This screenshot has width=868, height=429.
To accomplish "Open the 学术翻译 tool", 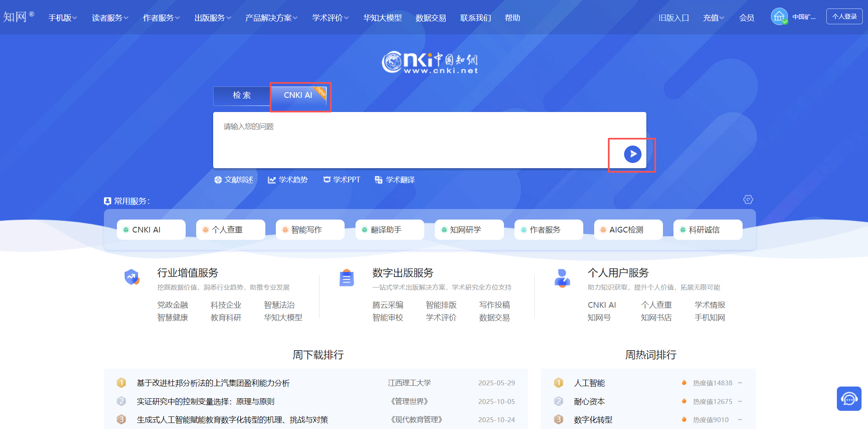I will click(x=395, y=180).
